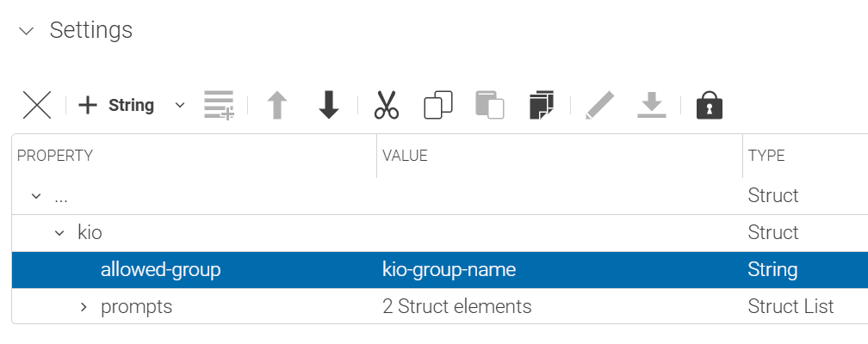
Task: Select the allowed-group property row
Action: (x=160, y=270)
